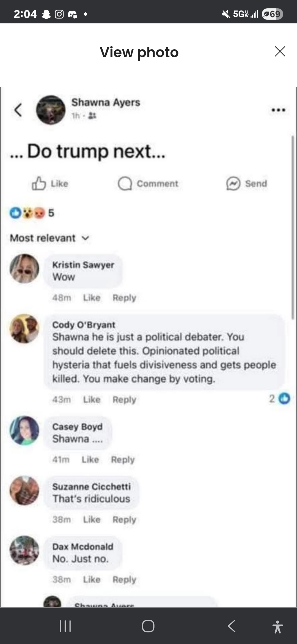The height and width of the screenshot is (644, 297).
Task: Like Casey Boyd's comment
Action: point(90,460)
